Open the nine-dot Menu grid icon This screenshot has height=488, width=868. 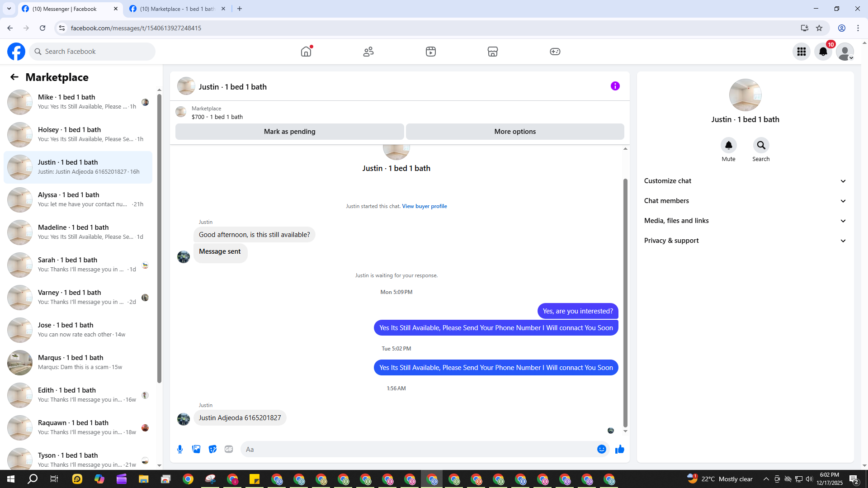click(x=802, y=52)
